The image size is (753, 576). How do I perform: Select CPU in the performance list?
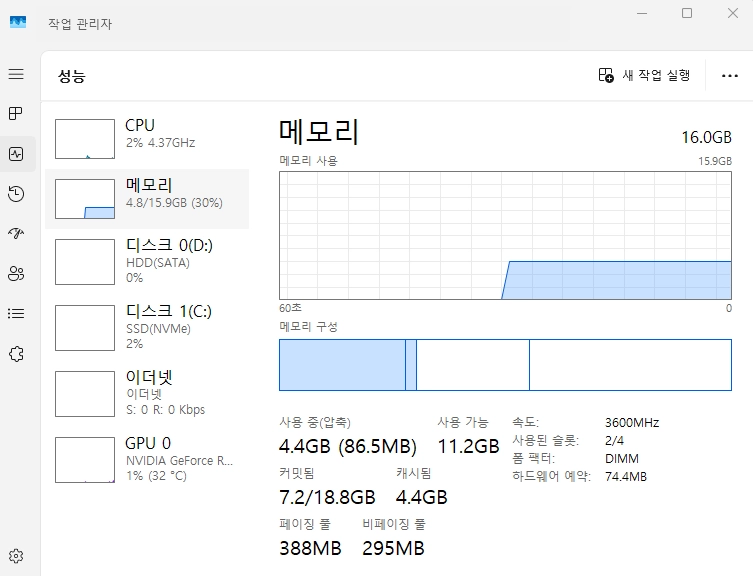147,138
